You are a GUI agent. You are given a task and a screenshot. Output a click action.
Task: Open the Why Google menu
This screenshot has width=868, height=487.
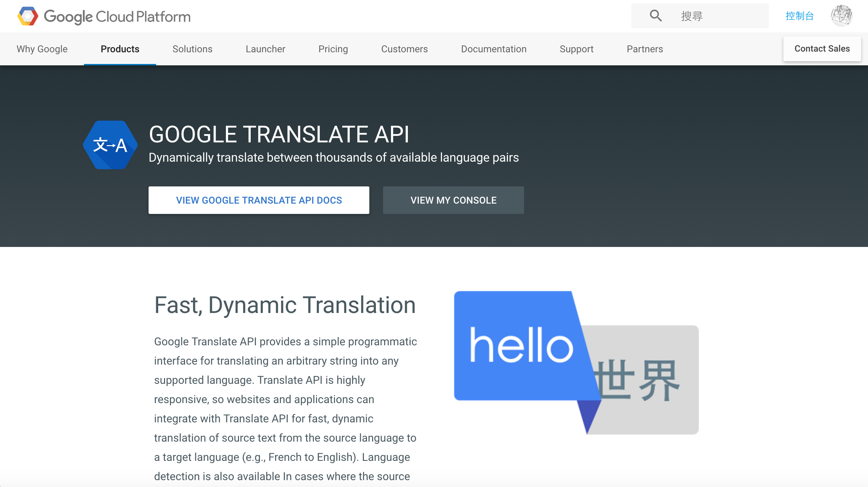(x=42, y=49)
